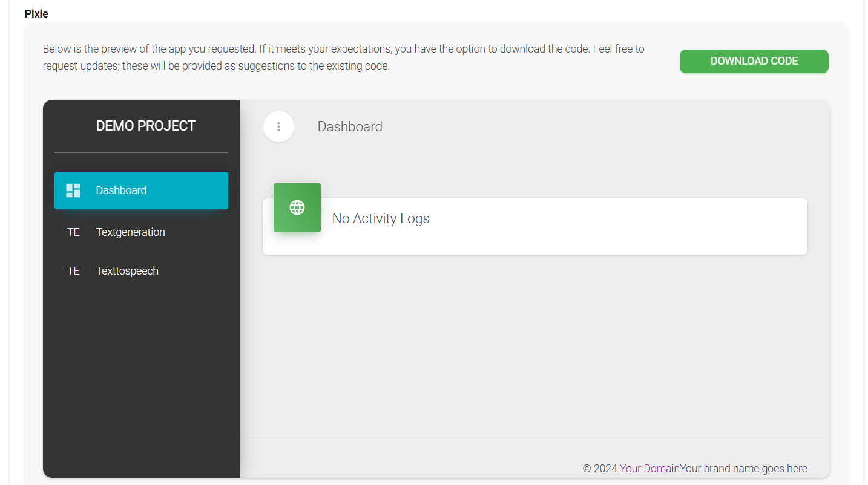This screenshot has width=868, height=485.
Task: Click the divider line under DEMO PROJECT
Action: [141, 152]
